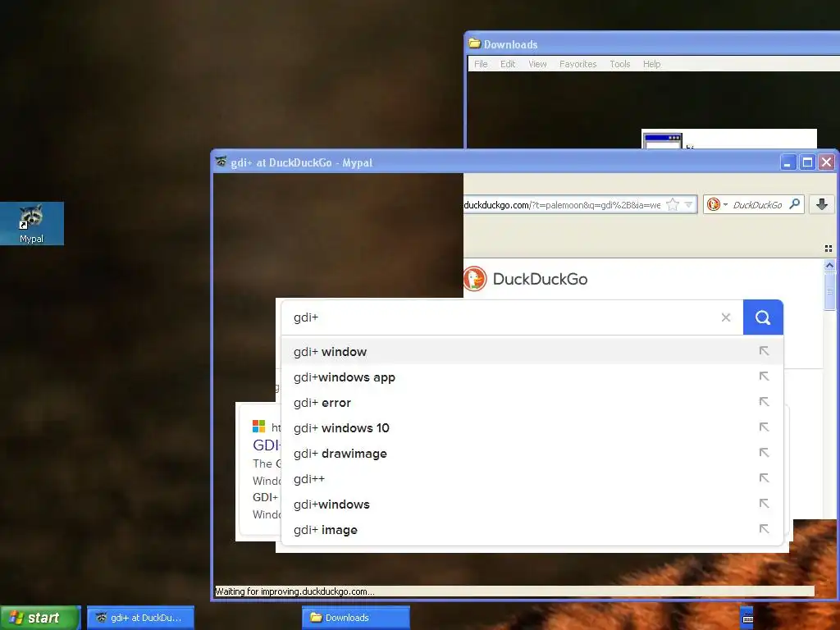Clear the gdi+ search box text
The width and height of the screenshot is (840, 630).
pos(726,317)
